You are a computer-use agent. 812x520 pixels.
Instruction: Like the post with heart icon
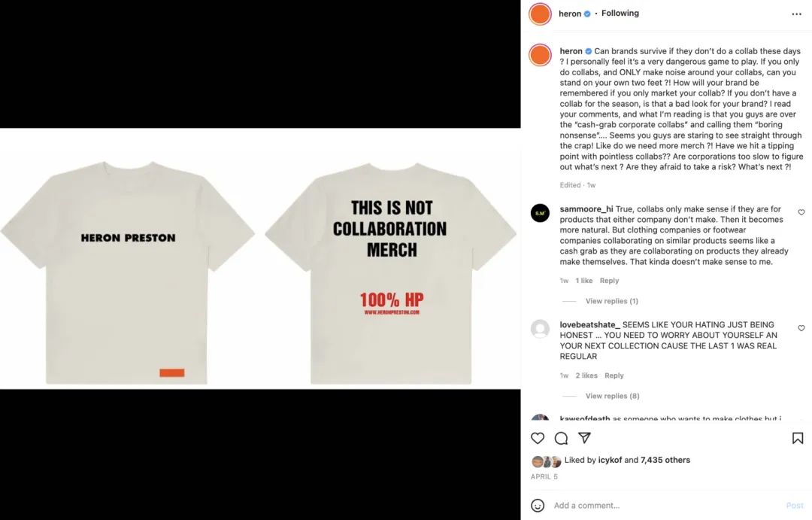point(538,438)
